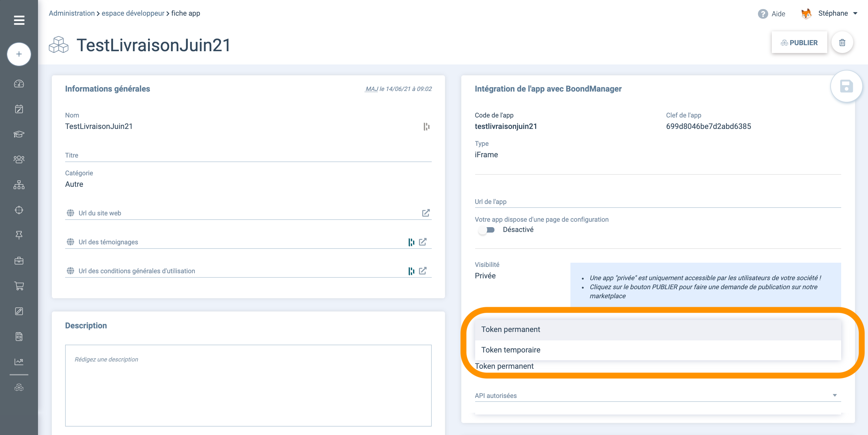Click translation icon for conditions générales url

411,271
